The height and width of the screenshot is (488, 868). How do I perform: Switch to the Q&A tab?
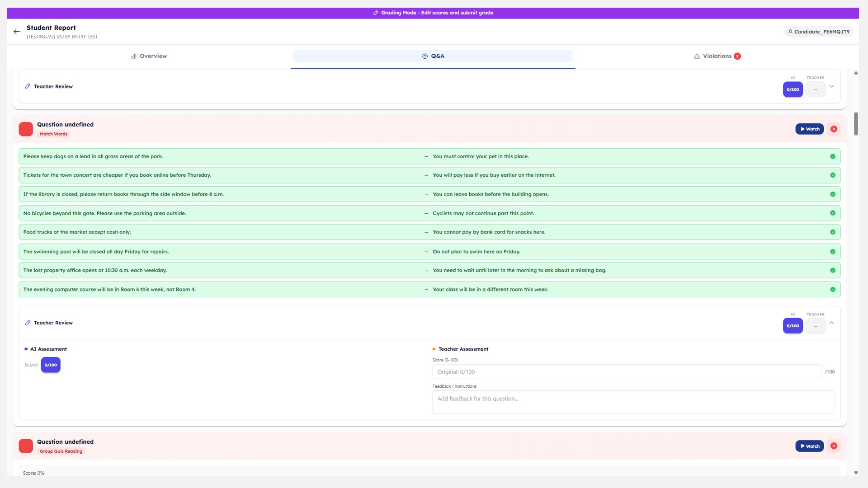pos(433,56)
